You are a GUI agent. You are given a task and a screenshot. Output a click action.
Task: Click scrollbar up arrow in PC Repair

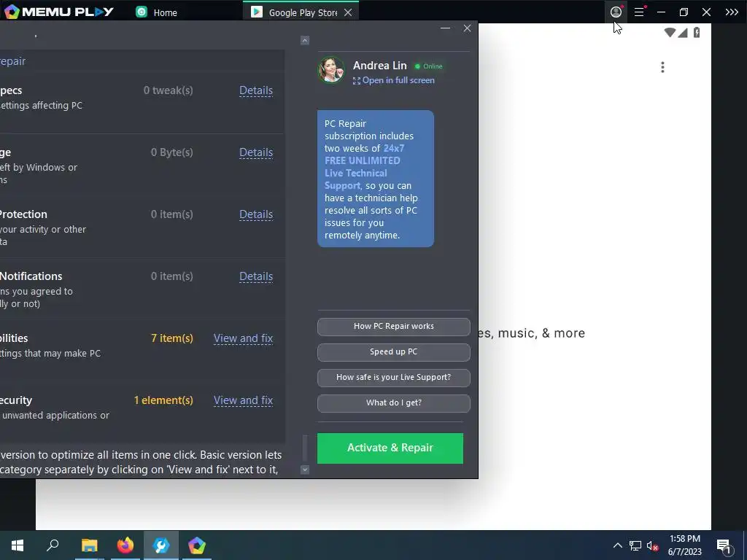pos(305,41)
